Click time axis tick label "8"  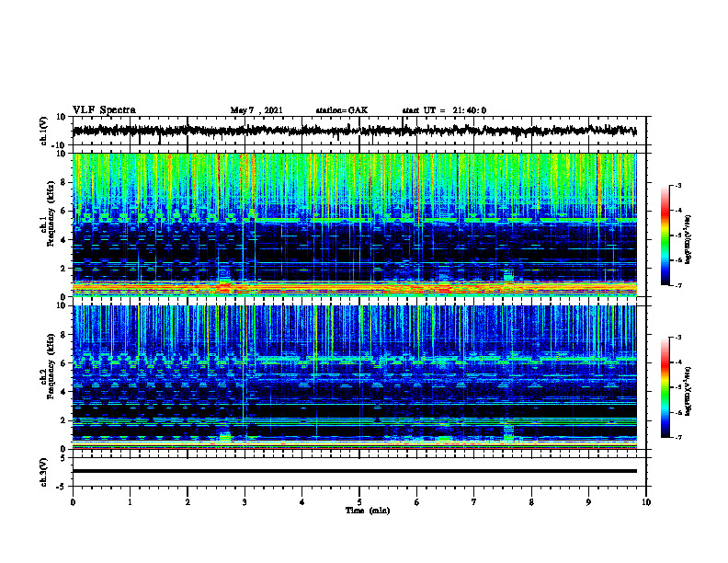[x=531, y=502]
